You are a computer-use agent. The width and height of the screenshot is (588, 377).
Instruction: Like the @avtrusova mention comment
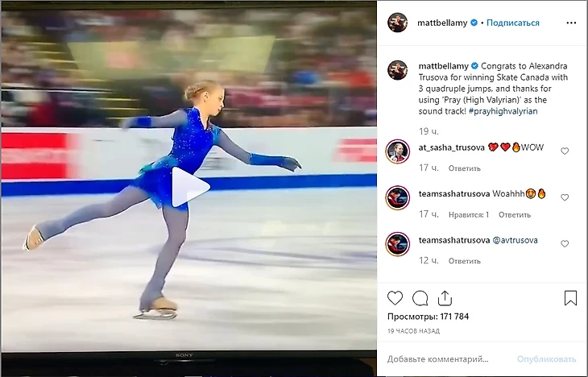565,244
